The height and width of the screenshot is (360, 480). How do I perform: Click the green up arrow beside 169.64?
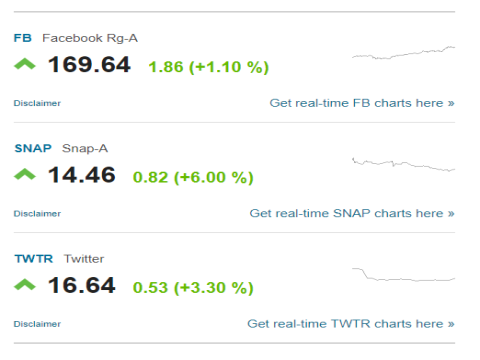25,64
